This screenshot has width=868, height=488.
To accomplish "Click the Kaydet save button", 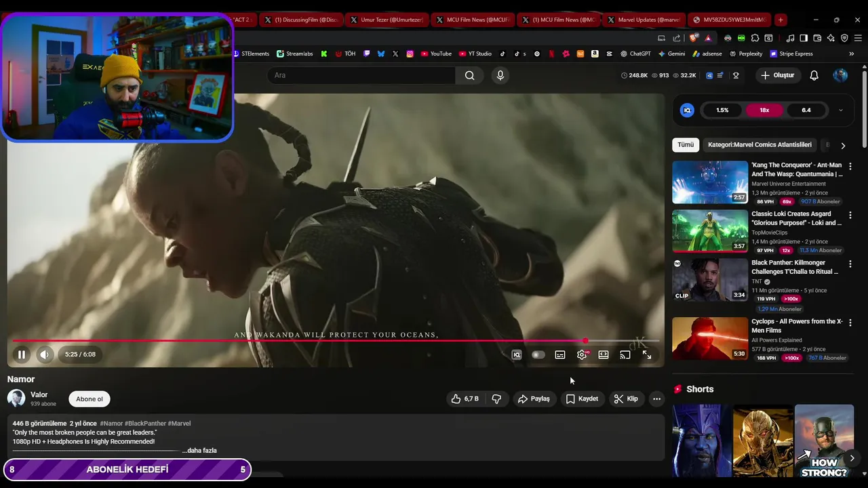I will tap(583, 399).
